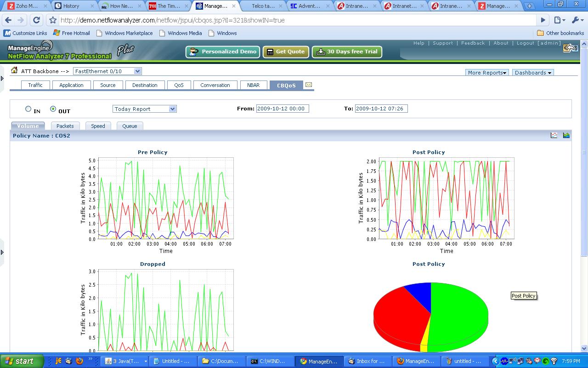Bookmark page with the star icon
Screen dimensions: 588x368
pyautogui.click(x=53, y=20)
